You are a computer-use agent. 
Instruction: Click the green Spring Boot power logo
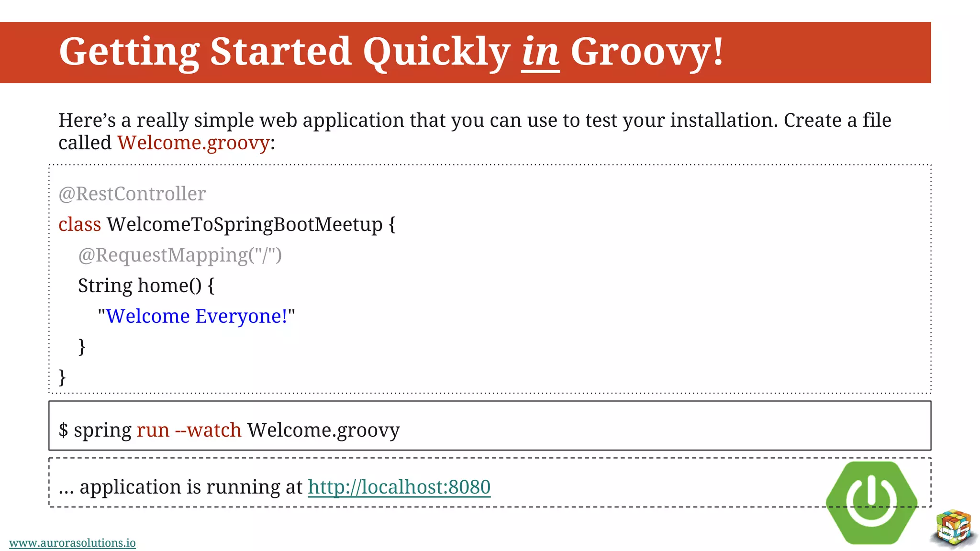871,502
